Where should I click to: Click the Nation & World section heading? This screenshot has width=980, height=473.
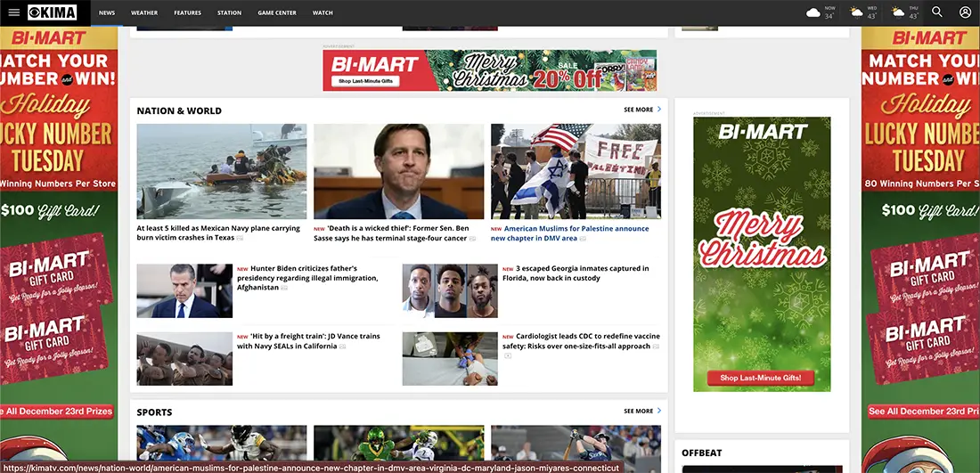[x=179, y=110]
